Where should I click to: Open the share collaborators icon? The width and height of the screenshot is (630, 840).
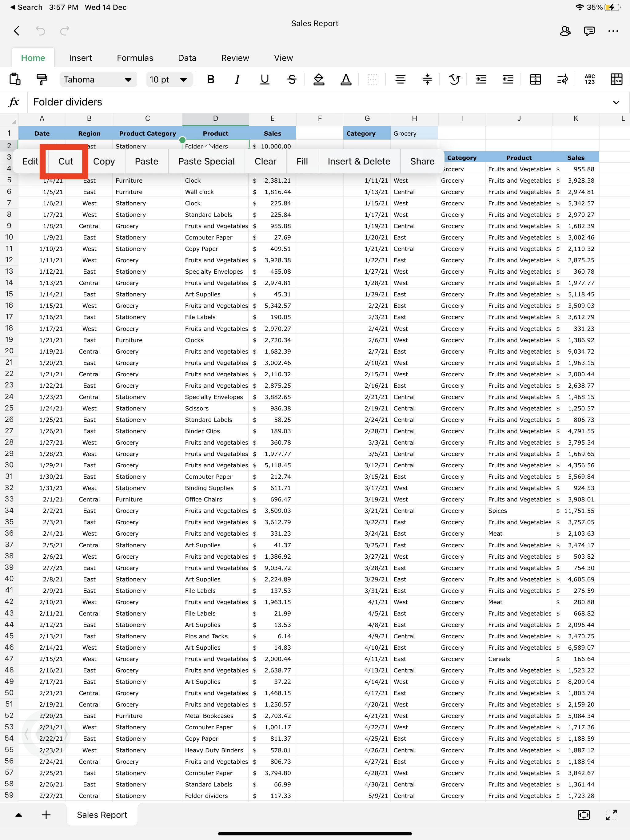click(x=565, y=31)
